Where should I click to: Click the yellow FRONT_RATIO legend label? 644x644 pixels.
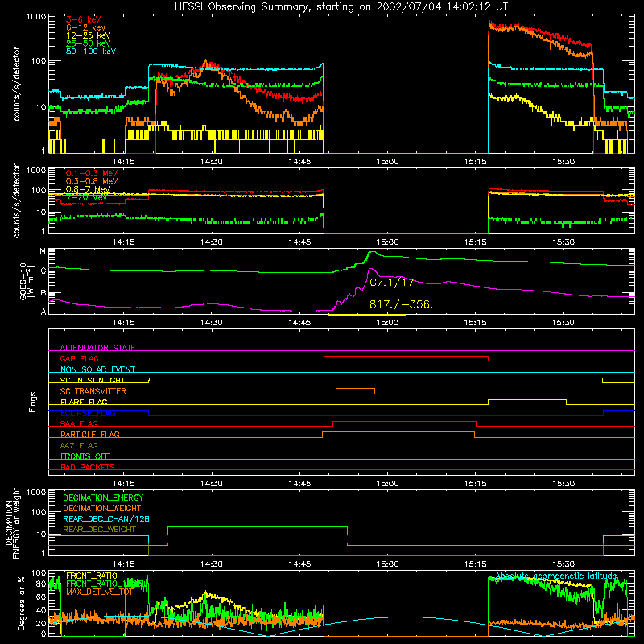(92, 576)
